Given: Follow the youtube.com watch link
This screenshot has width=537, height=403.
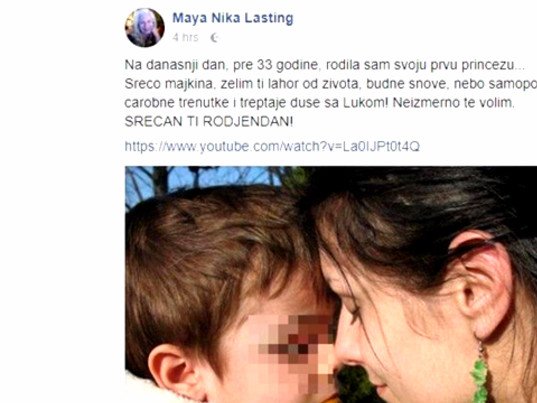Looking at the screenshot, I should click(272, 147).
